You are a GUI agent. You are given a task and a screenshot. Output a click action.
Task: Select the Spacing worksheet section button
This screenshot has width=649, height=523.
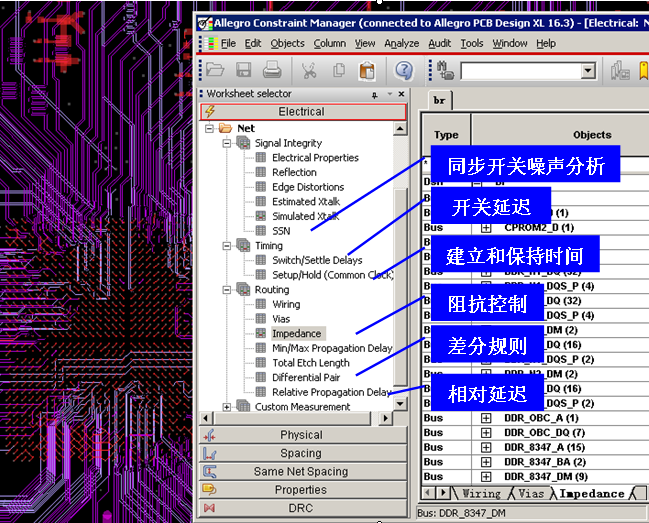point(303,453)
